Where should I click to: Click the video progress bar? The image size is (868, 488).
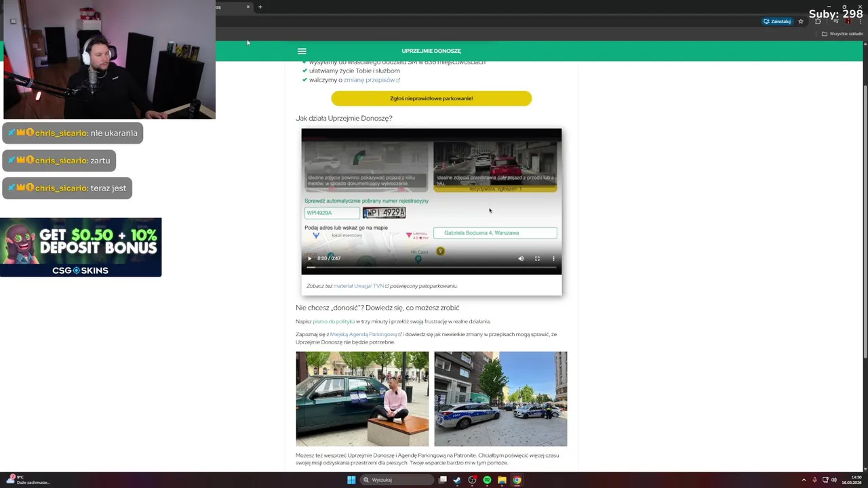[431, 267]
